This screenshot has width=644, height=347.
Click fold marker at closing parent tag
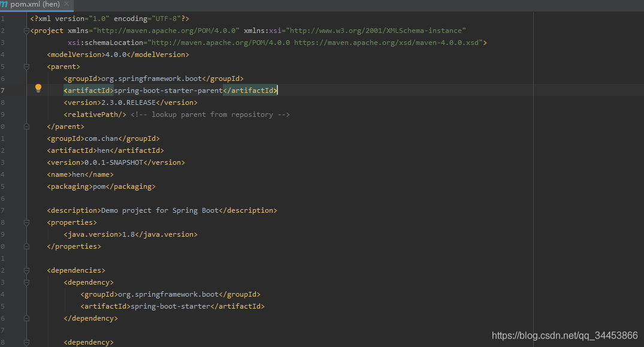27,126
